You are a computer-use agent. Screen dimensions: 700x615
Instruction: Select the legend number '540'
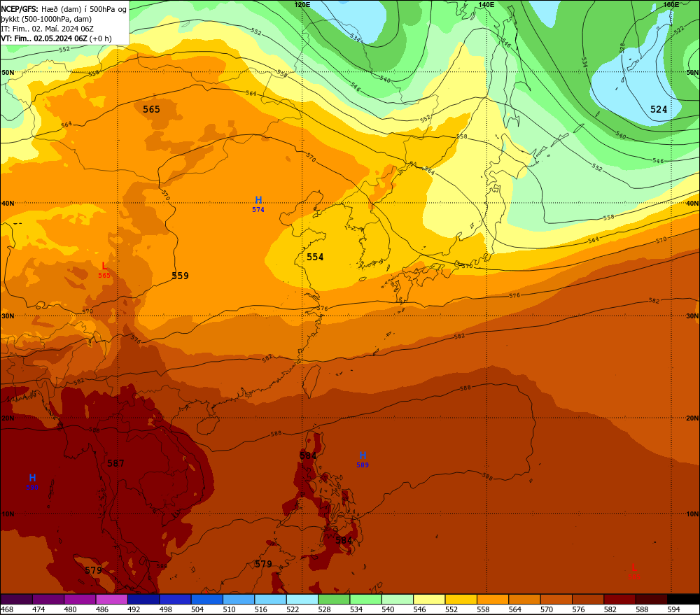click(x=388, y=609)
